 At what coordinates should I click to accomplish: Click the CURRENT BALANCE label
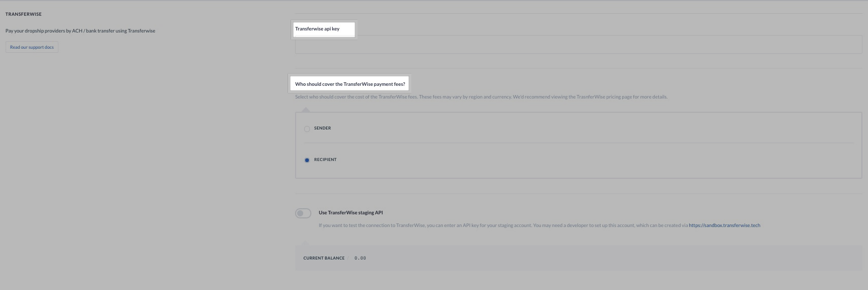324,258
